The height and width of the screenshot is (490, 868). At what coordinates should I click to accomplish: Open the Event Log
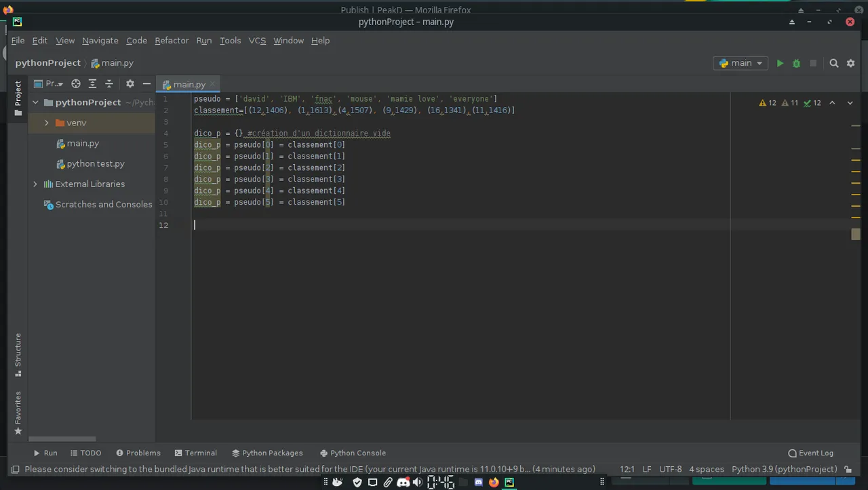click(x=811, y=453)
